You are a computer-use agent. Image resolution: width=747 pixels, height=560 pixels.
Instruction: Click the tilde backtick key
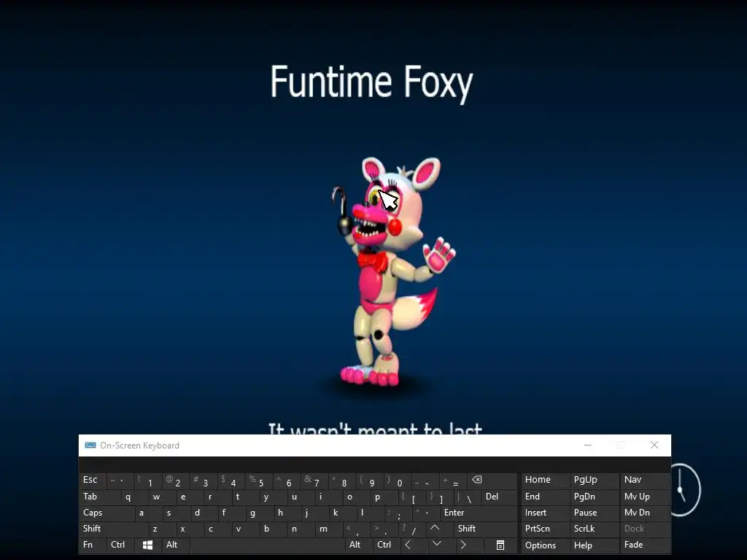coord(120,480)
